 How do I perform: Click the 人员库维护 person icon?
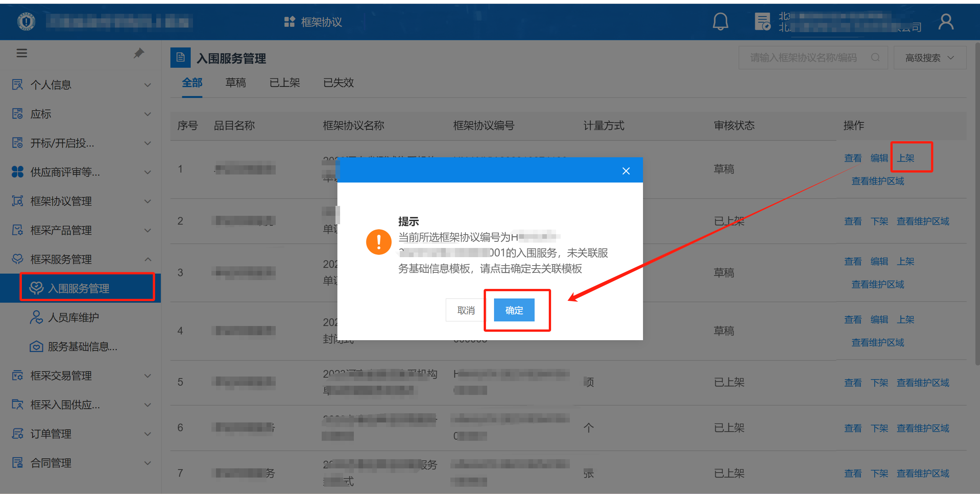click(36, 317)
